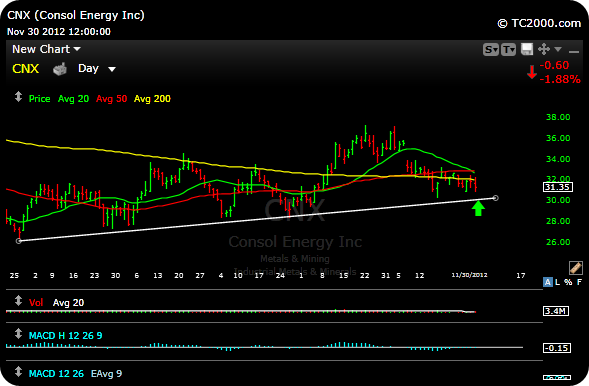Select the F scale toggle

coord(579,282)
